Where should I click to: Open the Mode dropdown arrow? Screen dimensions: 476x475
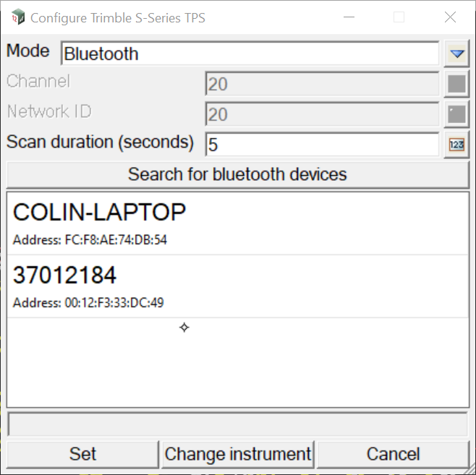point(456,54)
